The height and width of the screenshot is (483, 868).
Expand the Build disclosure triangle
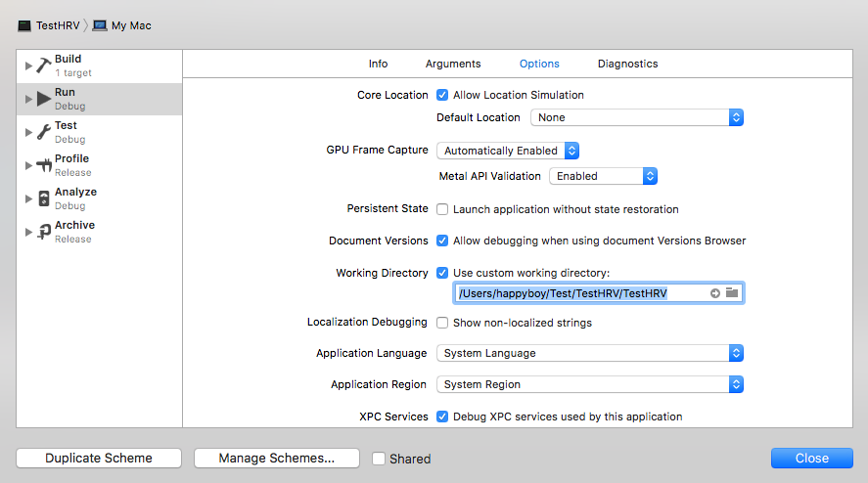pos(28,66)
